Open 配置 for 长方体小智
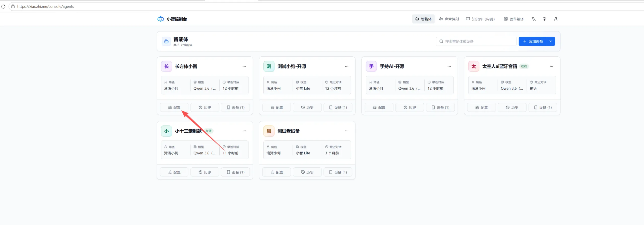This screenshot has height=225, width=644. point(174,107)
